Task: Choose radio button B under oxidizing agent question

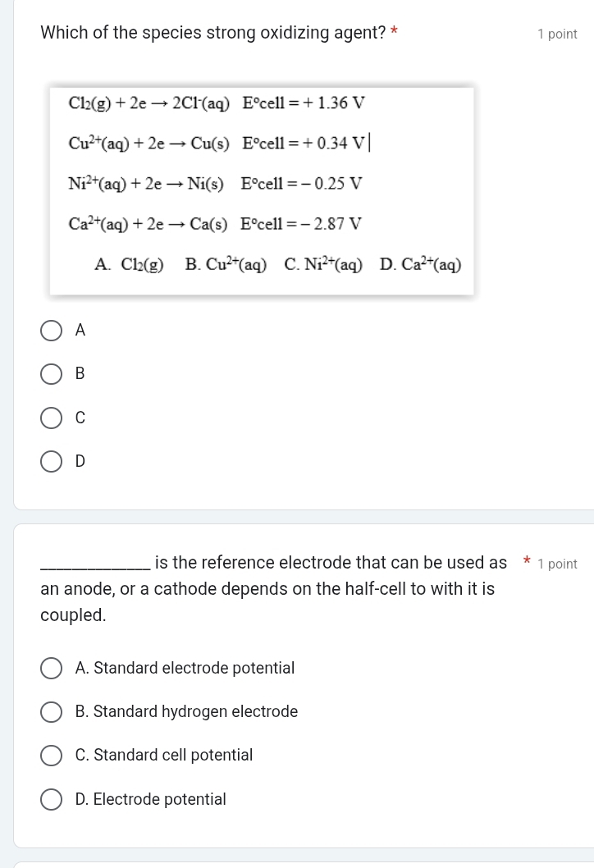Action: [52, 374]
